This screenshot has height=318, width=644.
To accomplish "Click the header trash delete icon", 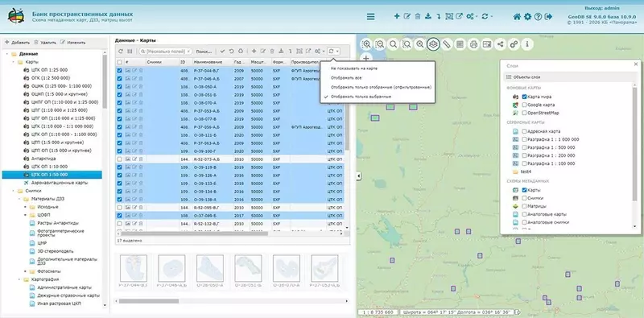I will pyautogui.click(x=418, y=16).
